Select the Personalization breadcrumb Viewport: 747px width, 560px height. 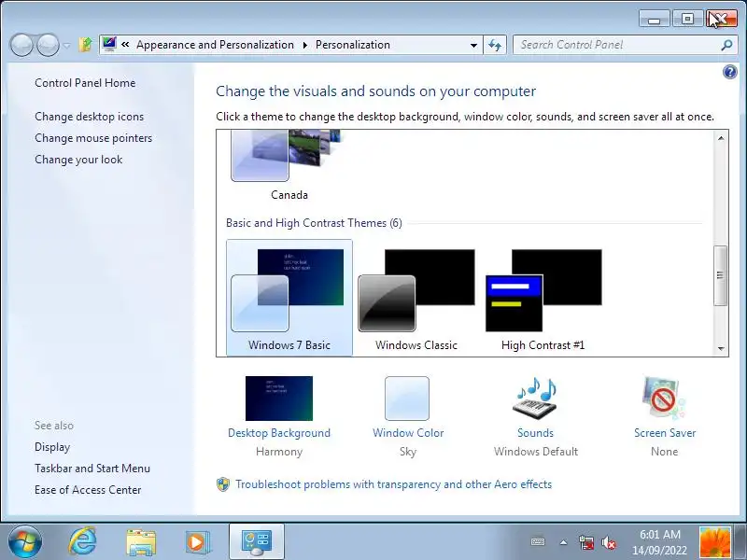tap(353, 45)
